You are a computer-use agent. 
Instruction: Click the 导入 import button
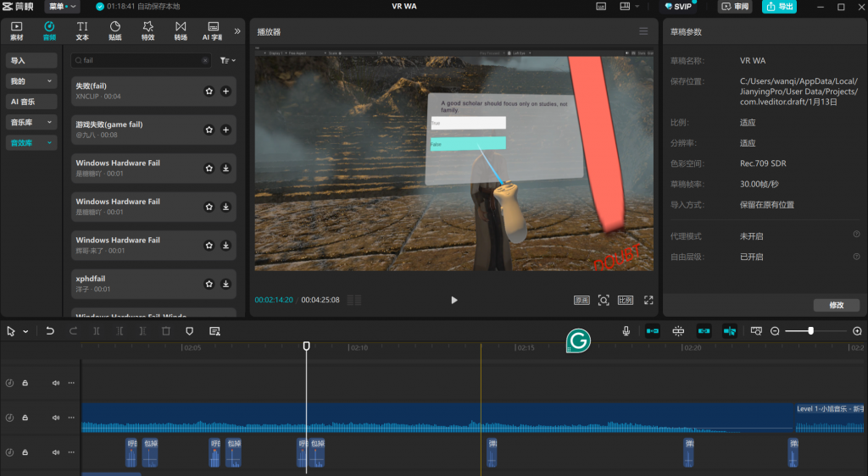point(31,60)
